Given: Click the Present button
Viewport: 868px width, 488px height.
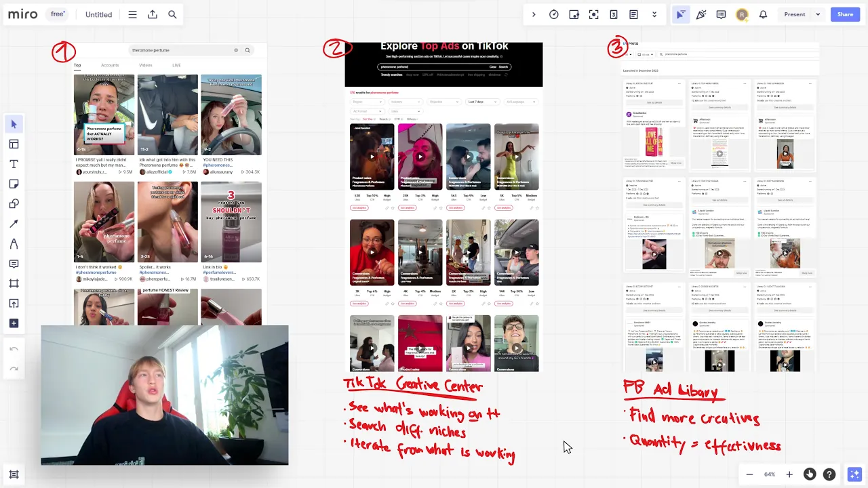Looking at the screenshot, I should point(795,14).
